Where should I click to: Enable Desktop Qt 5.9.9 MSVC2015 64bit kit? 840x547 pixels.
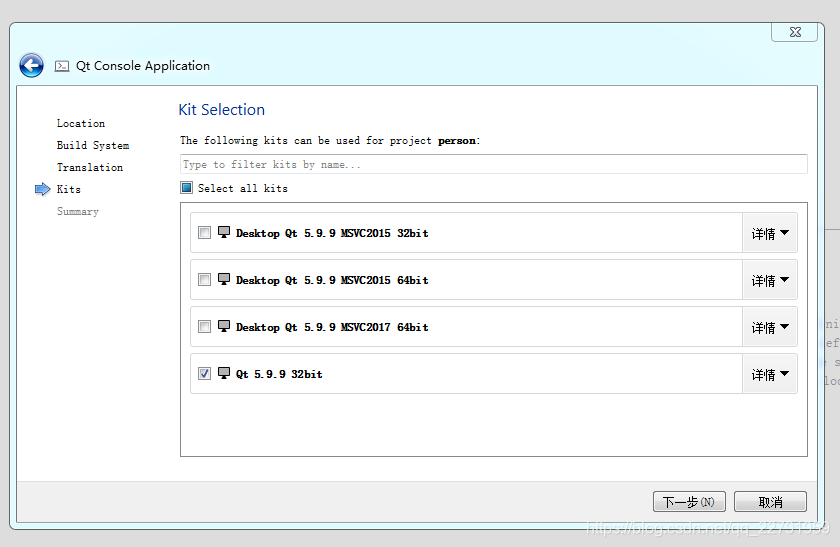(x=204, y=280)
